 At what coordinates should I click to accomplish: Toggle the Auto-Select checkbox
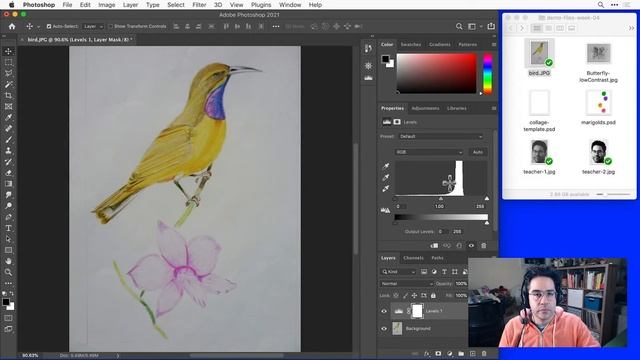49,26
